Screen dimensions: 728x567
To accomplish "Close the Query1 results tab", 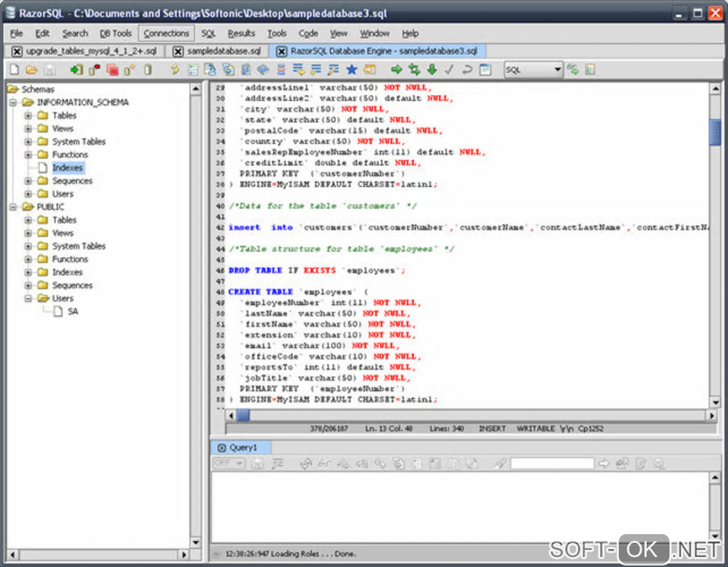I will (x=221, y=448).
